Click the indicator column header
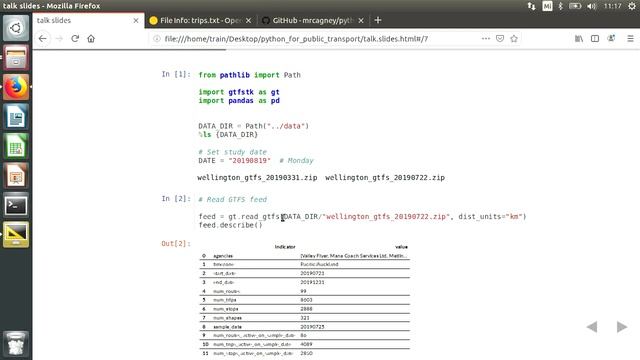 [285, 247]
